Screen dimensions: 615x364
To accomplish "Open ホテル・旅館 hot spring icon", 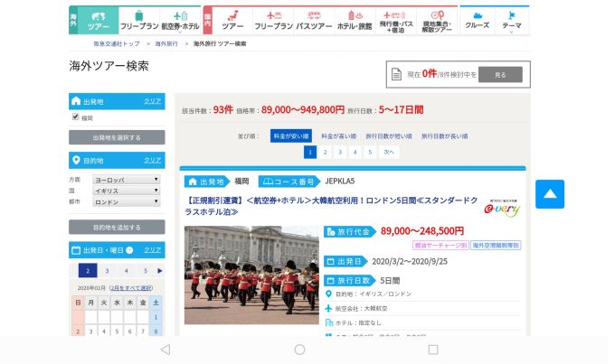I will (355, 20).
